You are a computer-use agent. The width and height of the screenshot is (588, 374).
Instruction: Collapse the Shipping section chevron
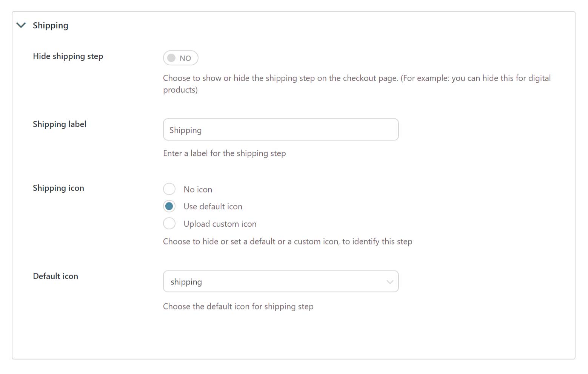point(21,25)
